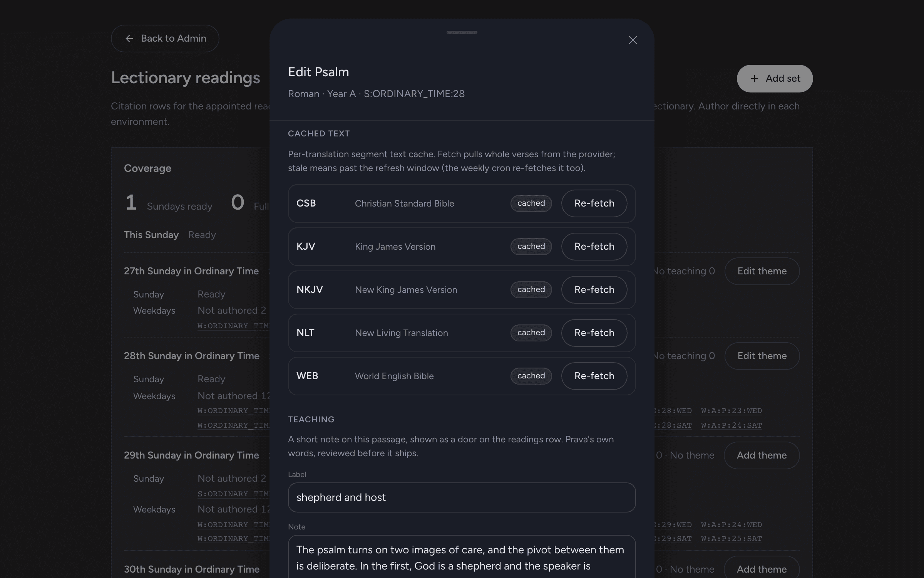Open the W:A:P:24:WED code link
This screenshot has width=924, height=578.
tap(731, 525)
